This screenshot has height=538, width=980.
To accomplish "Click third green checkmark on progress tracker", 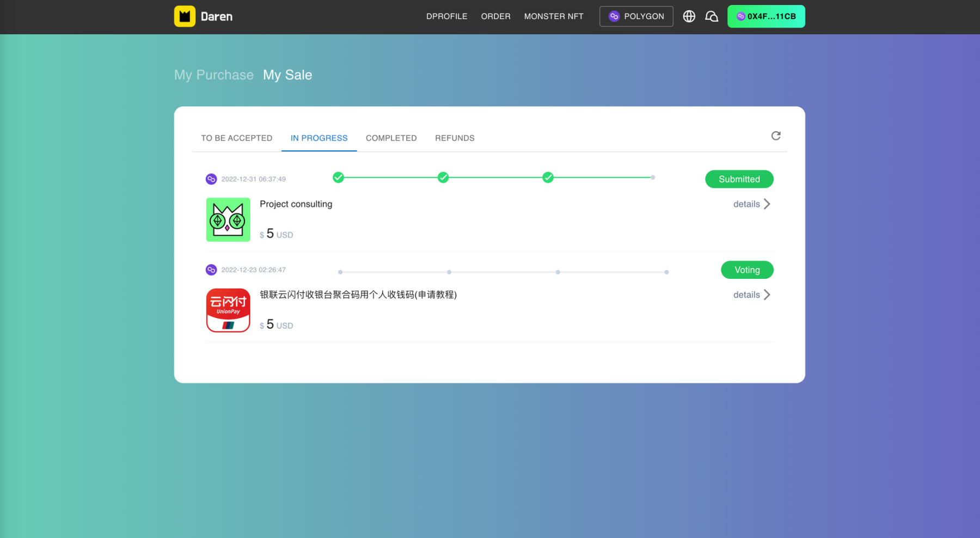I will click(x=548, y=178).
